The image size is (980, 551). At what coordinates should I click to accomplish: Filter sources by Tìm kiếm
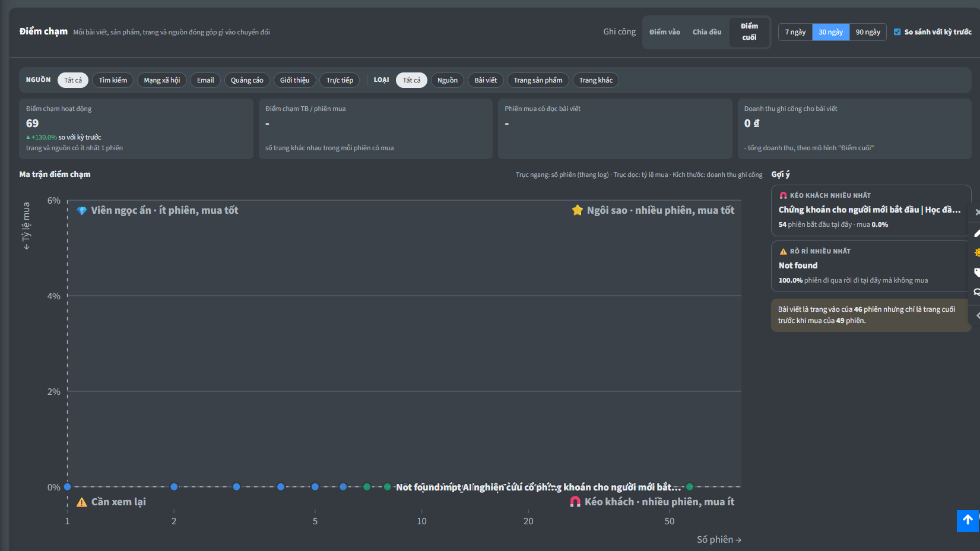[113, 80]
